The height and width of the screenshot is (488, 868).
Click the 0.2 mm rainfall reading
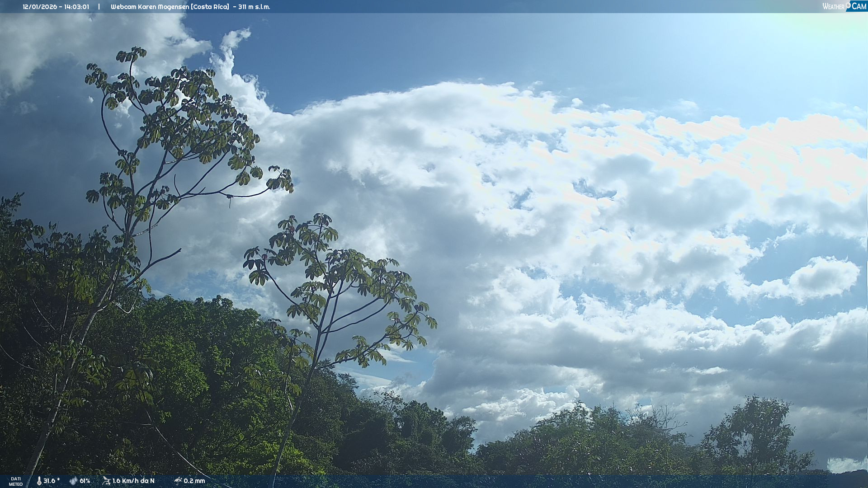click(194, 481)
